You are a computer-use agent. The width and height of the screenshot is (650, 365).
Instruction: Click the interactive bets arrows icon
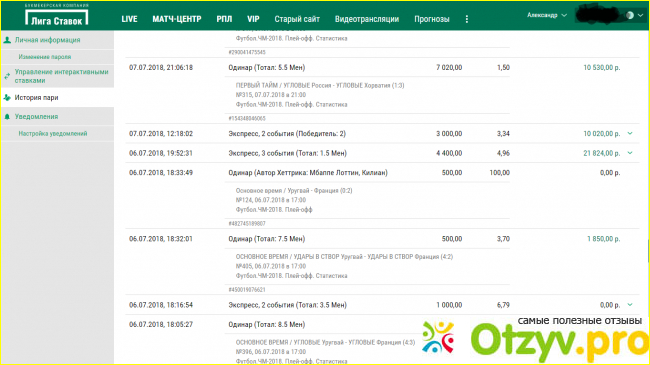7,76
